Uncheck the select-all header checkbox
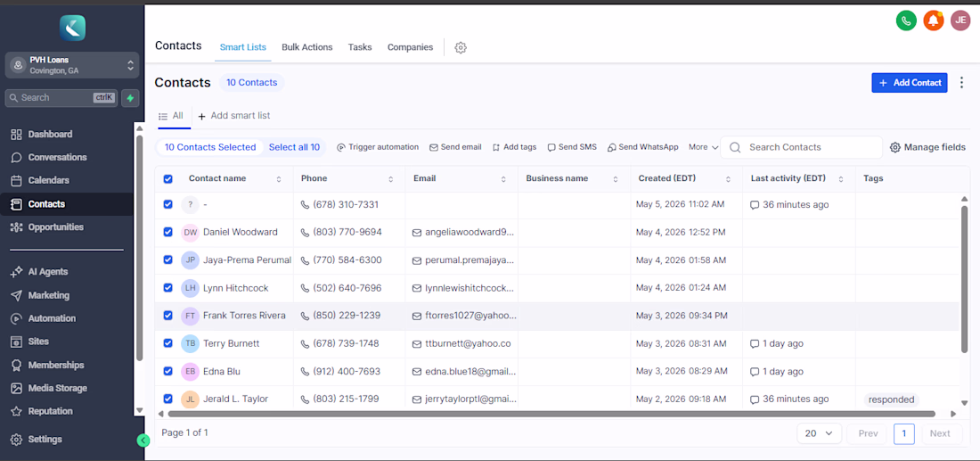 coord(167,179)
